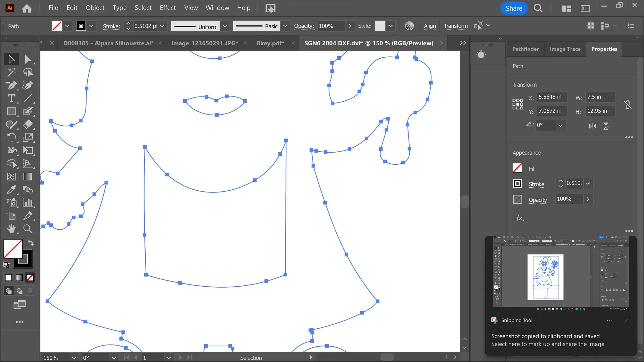Open the stroke weight dropdown
This screenshot has height=362, width=644.
tap(162, 26)
